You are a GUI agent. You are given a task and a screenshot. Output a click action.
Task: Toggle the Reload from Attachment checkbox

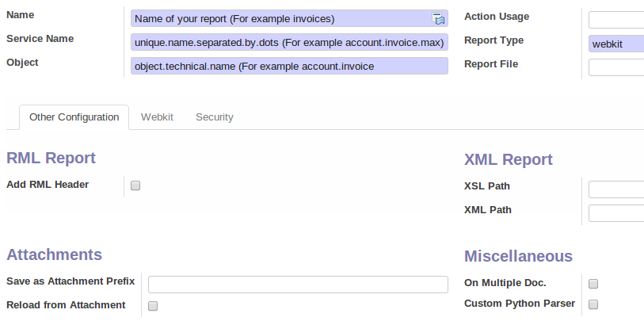153,306
